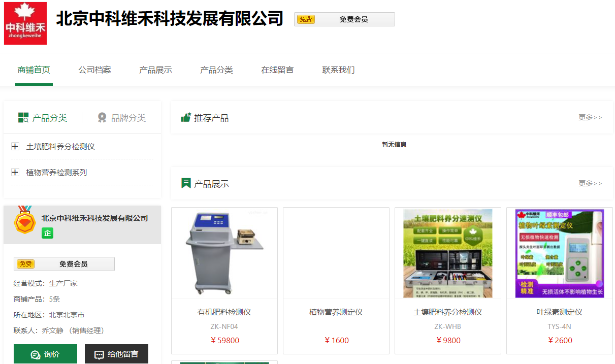Click 更多>> in 推荐产品 section

[x=590, y=117]
